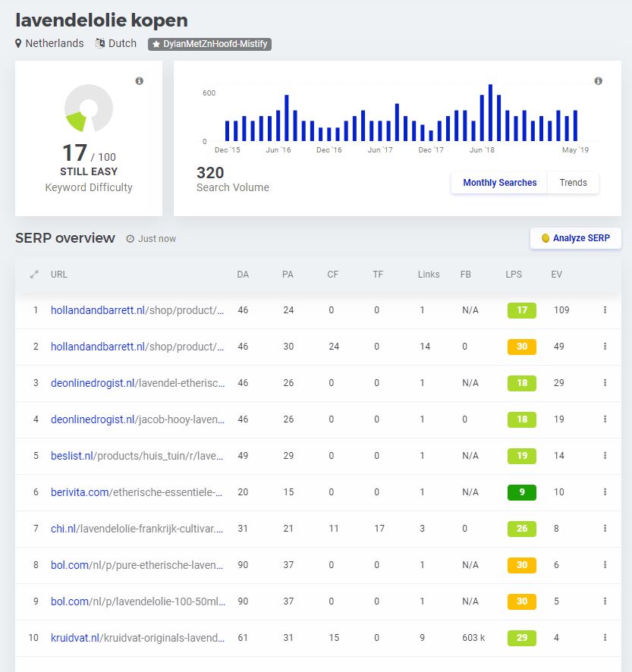Switch to Trends chart view
This screenshot has width=632, height=672.
pyautogui.click(x=573, y=183)
